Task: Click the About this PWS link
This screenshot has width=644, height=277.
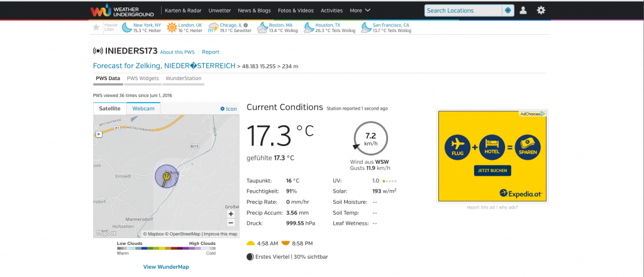Action: (x=177, y=52)
